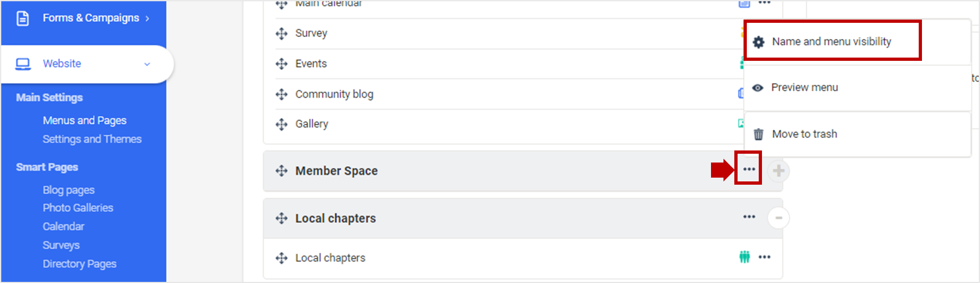This screenshot has width=980, height=283.
Task: Open Directory Pages in sidebar
Action: point(80,264)
